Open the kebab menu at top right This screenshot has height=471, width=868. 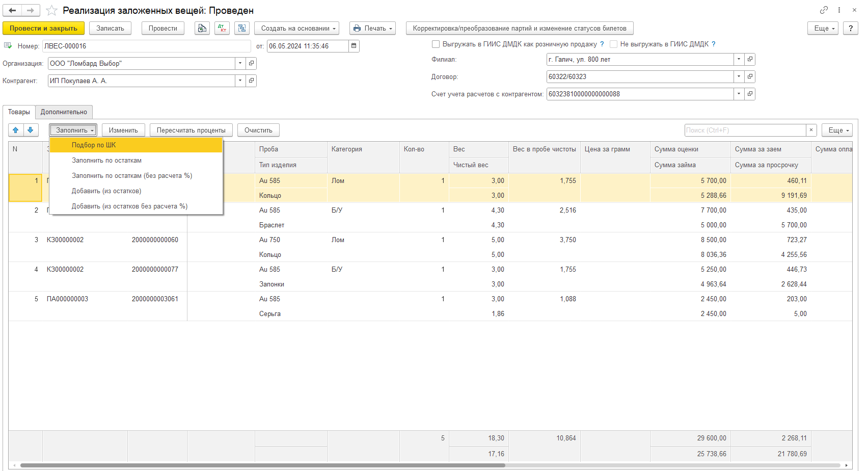839,10
